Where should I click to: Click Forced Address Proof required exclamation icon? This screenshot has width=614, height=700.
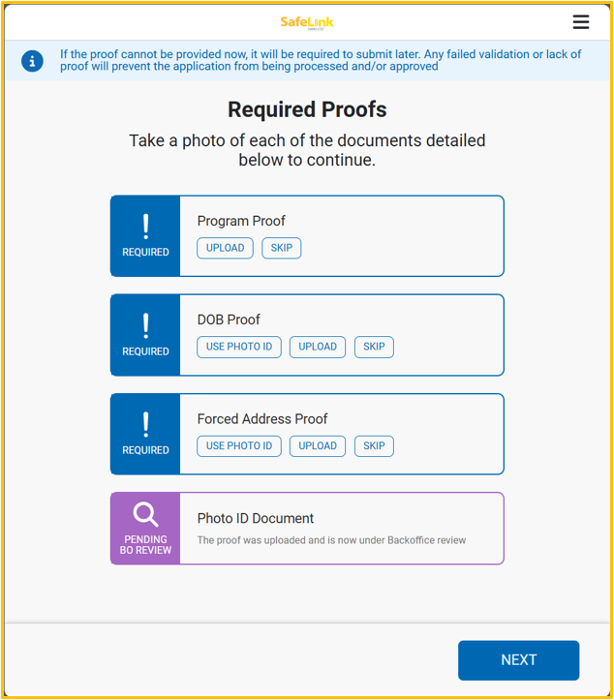point(145,424)
